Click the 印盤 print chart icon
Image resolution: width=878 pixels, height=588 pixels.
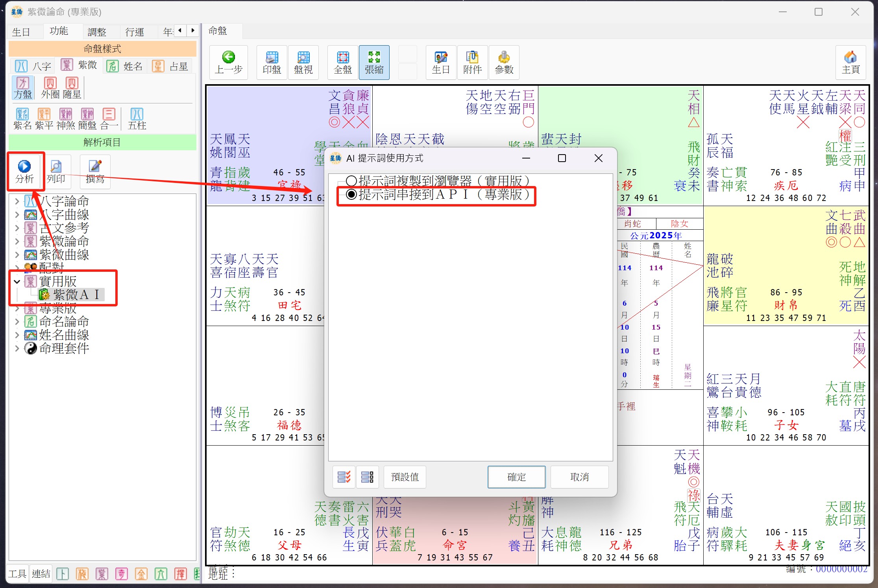272,58
